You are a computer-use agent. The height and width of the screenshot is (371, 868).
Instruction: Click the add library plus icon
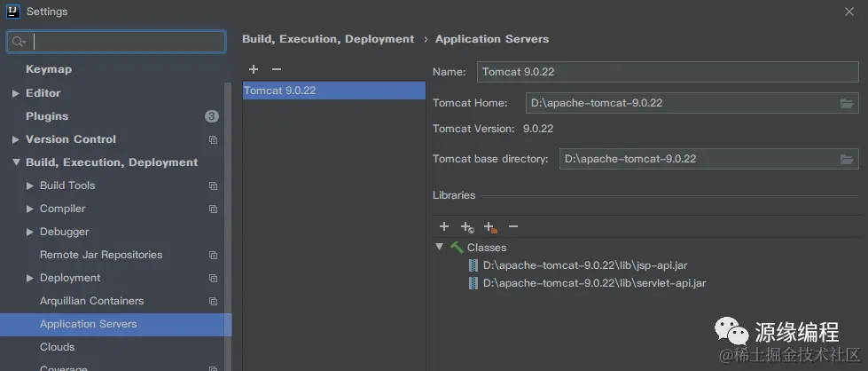pyautogui.click(x=444, y=227)
